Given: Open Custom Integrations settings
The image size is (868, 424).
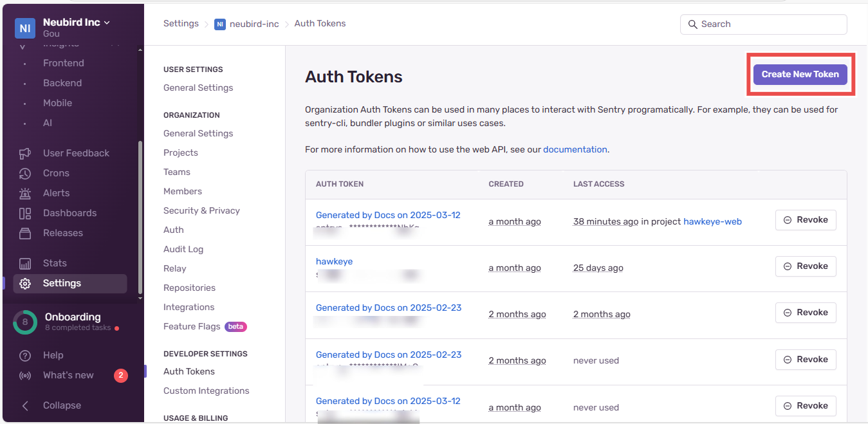Looking at the screenshot, I should 206,391.
